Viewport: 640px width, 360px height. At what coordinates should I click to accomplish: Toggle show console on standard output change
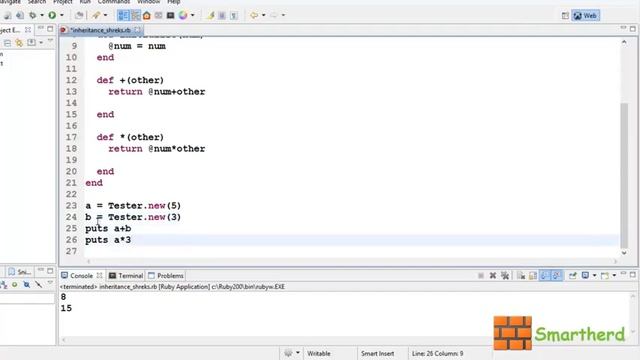545,276
